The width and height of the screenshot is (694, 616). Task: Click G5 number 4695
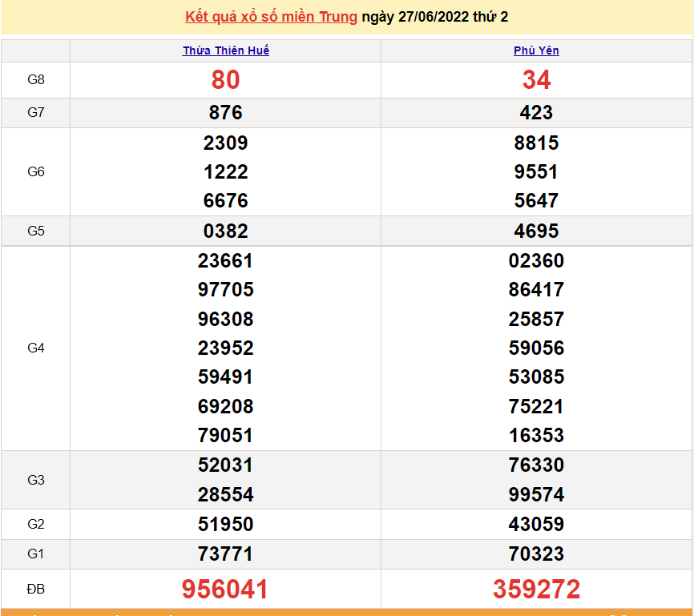click(x=536, y=231)
